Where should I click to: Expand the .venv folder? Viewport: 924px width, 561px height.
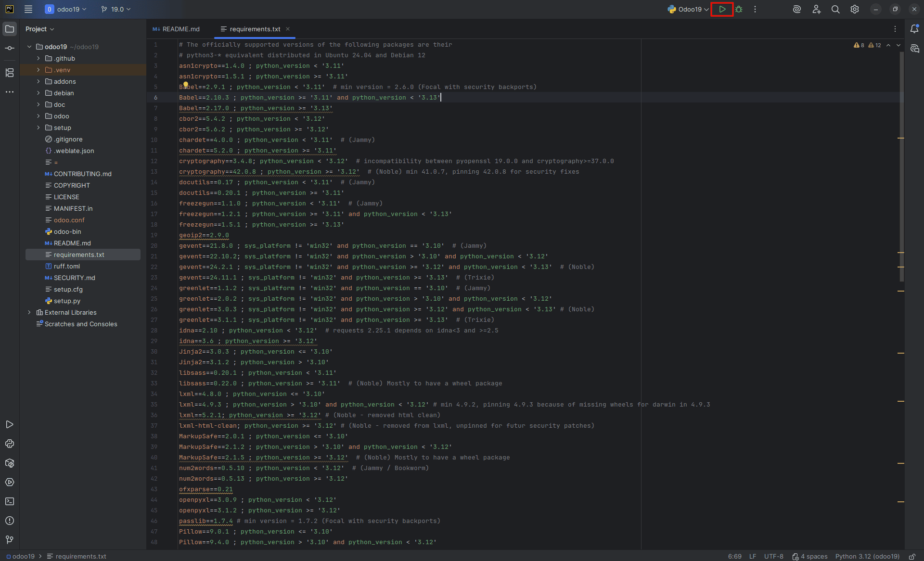pyautogui.click(x=38, y=70)
